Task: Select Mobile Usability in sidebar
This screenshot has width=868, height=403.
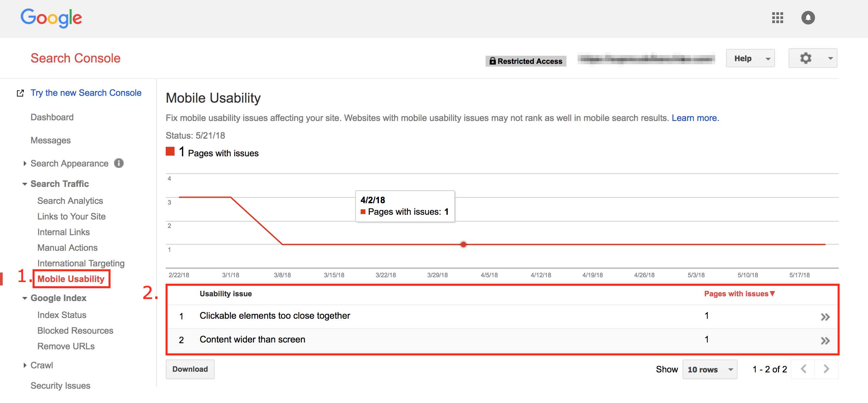Action: click(x=71, y=279)
